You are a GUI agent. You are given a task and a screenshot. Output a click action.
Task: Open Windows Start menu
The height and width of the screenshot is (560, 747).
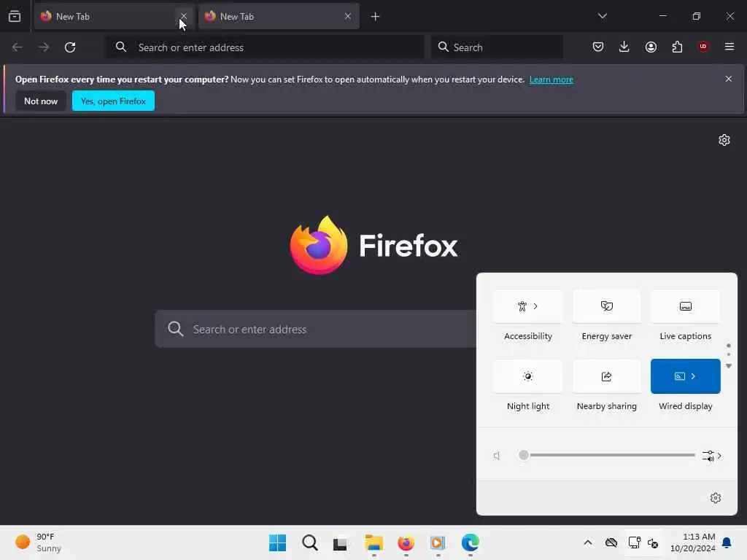278,542
